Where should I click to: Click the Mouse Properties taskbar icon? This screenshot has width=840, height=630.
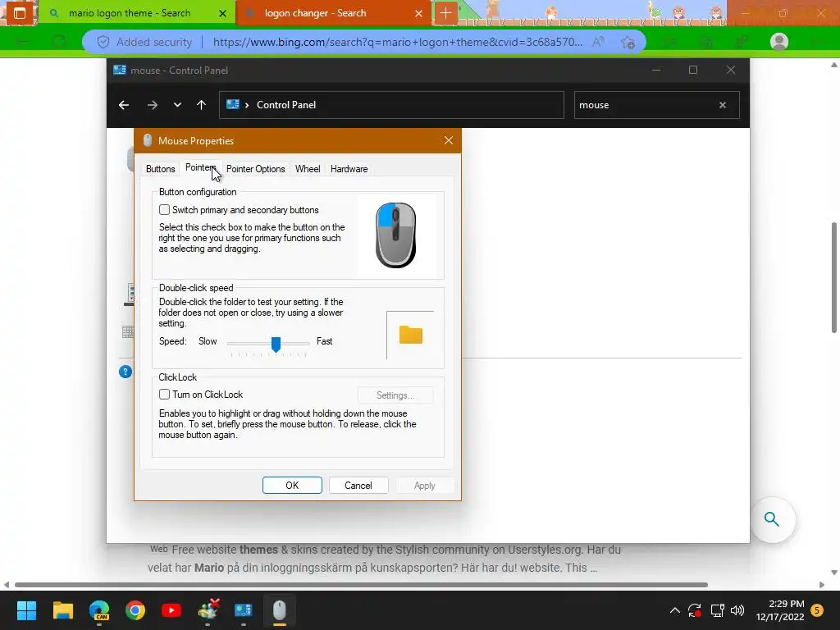point(280,610)
